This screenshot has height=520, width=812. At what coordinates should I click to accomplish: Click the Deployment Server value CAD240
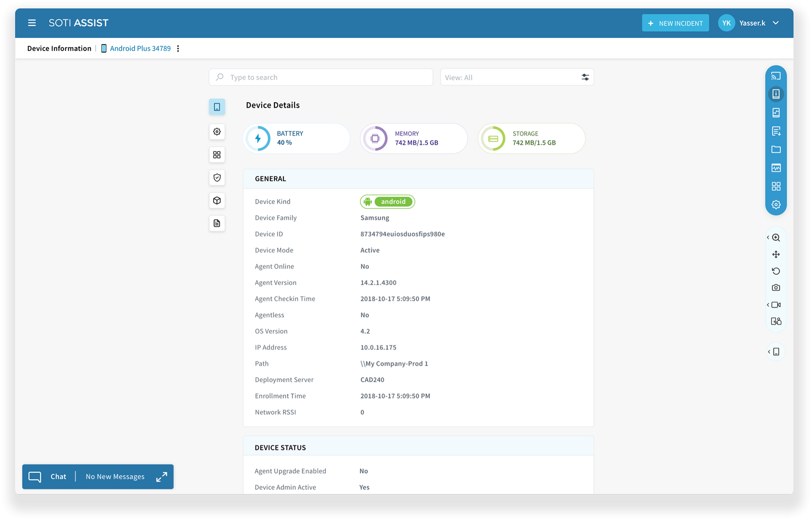pyautogui.click(x=373, y=380)
